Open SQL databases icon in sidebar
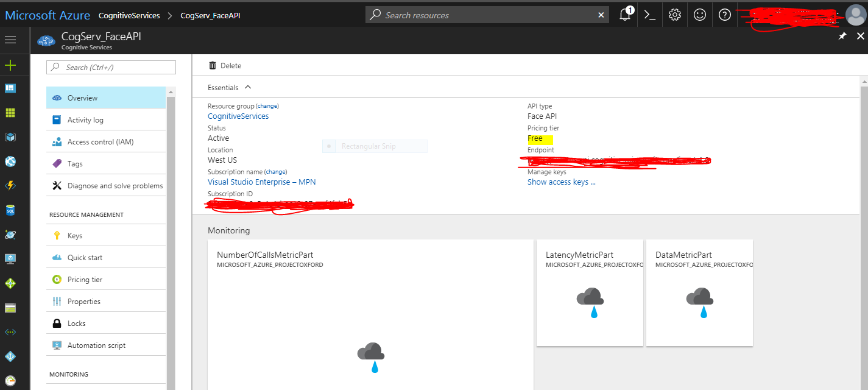The height and width of the screenshot is (390, 868). tap(10, 210)
